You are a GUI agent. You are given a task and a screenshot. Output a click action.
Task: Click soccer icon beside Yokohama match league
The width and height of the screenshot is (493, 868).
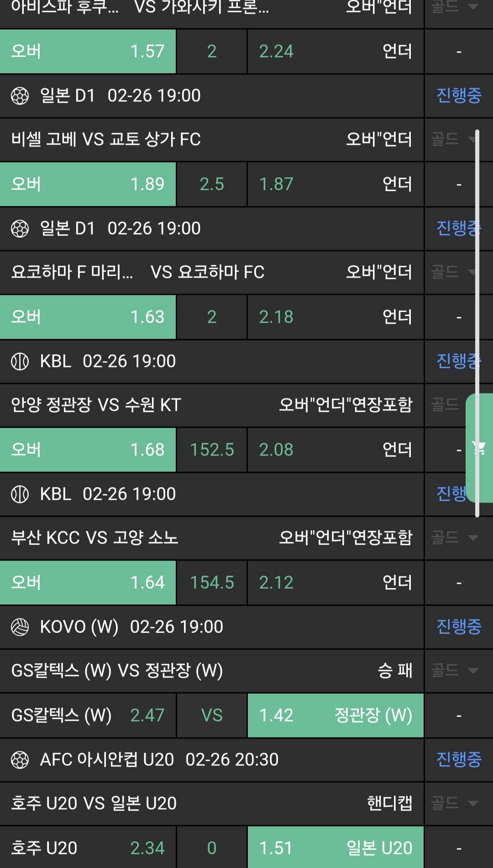(20, 229)
